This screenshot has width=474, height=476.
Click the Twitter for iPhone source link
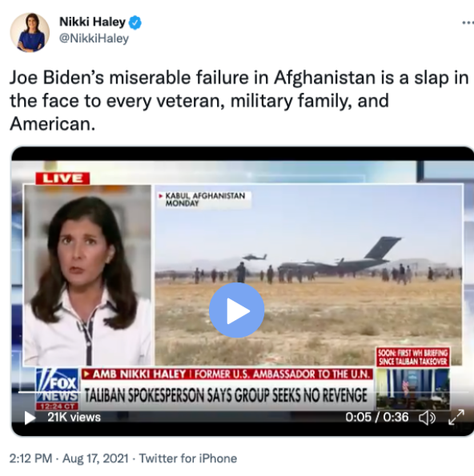[x=188, y=458]
